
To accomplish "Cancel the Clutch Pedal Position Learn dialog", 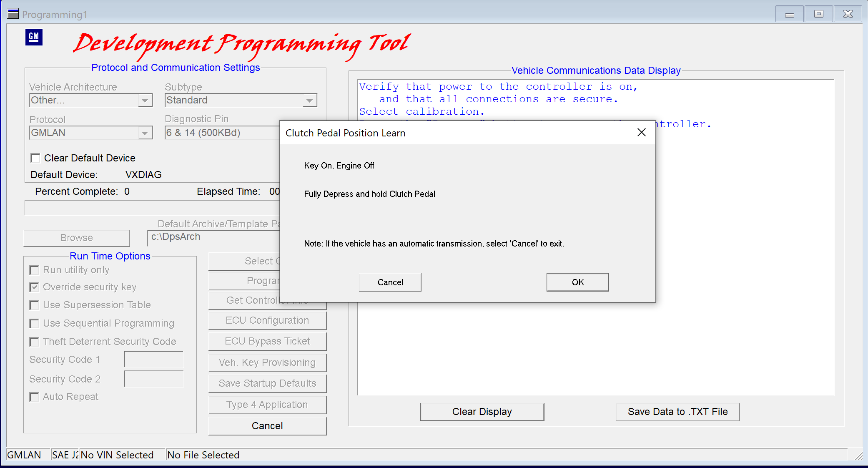I will (x=390, y=282).
